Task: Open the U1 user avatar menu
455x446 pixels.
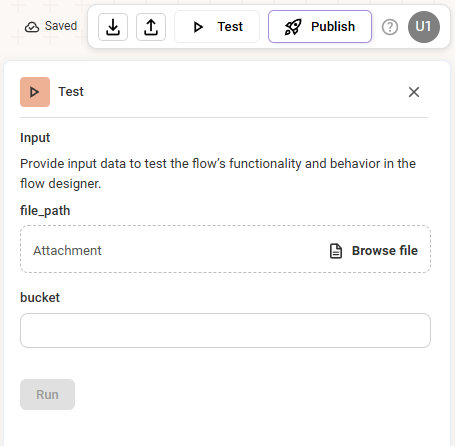Action: 424,27
